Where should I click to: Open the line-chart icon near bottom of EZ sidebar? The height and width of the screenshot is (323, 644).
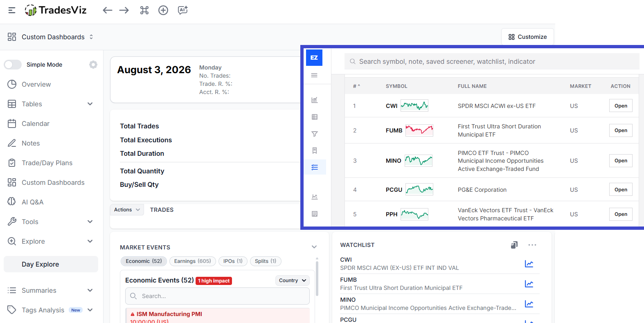pyautogui.click(x=315, y=197)
